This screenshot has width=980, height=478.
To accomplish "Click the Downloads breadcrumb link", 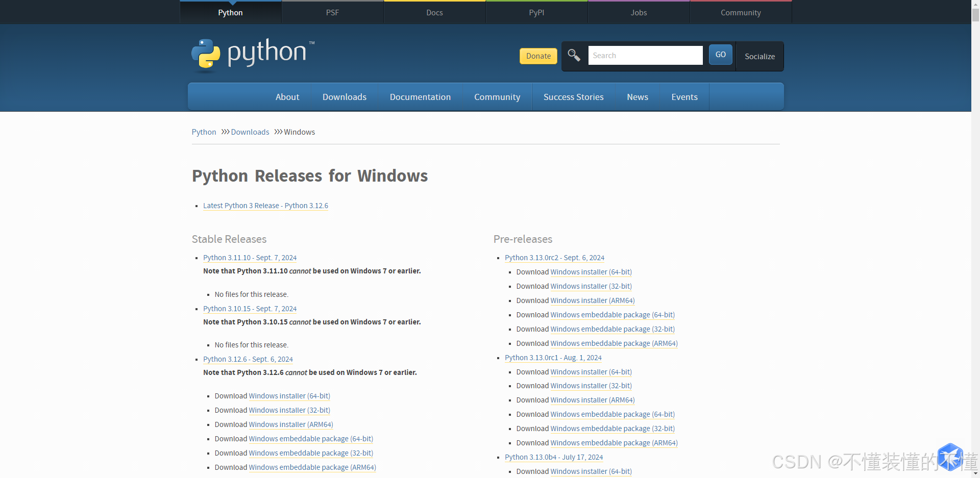I will pos(250,132).
